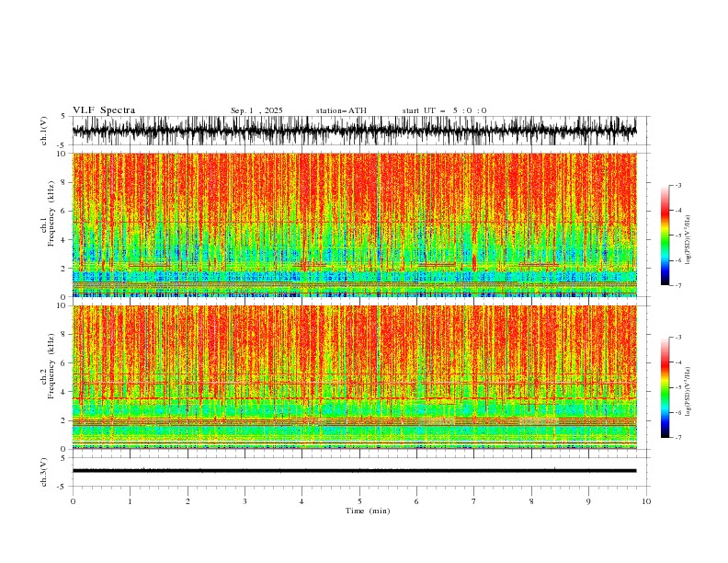Viewport: 728px width, 563px height.
Task: Click the ch.1 PSD color scale bar
Action: 665,235
